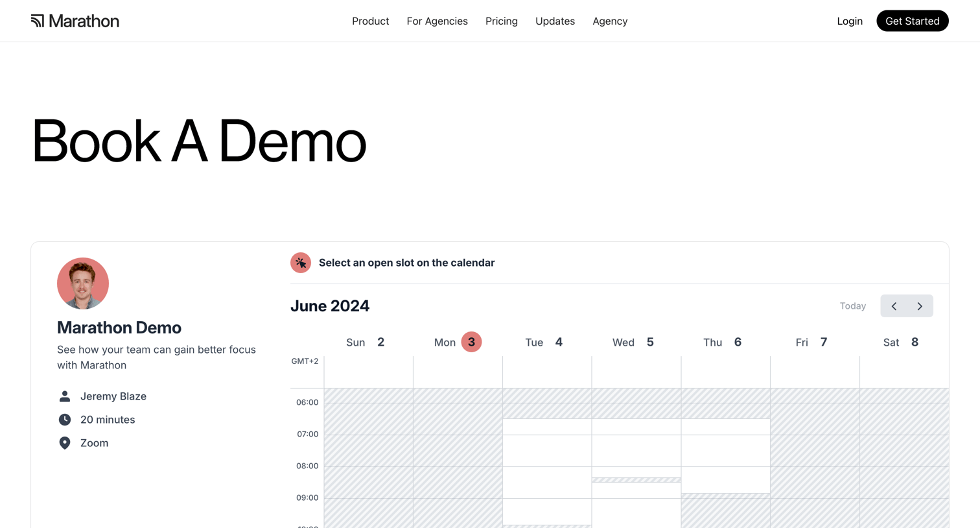Click the 20 minutes duration text

click(x=108, y=420)
